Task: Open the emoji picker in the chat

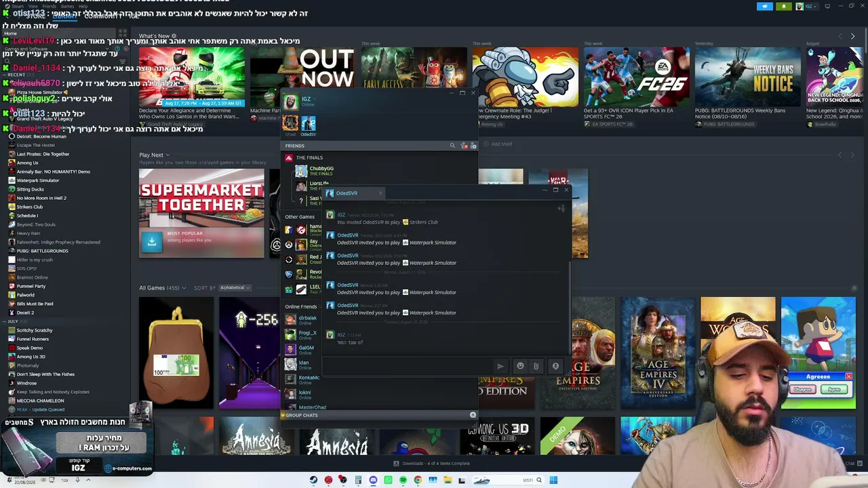Action: (x=520, y=366)
